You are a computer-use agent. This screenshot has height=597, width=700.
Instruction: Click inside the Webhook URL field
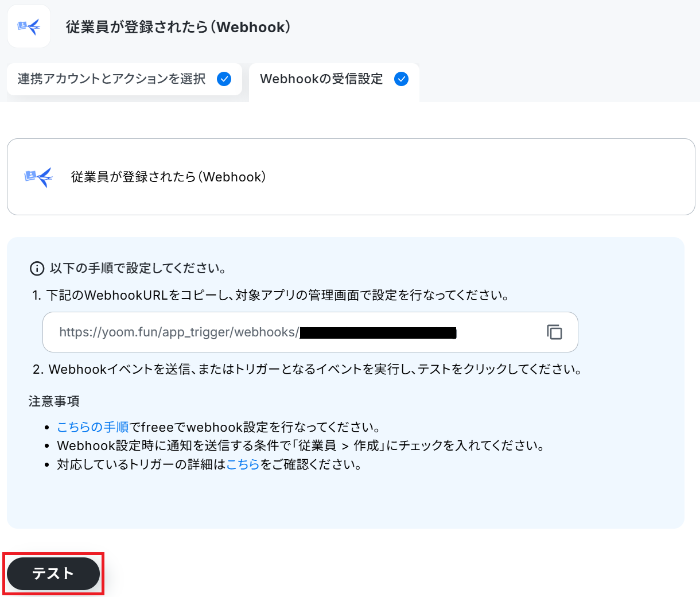pyautogui.click(x=310, y=332)
